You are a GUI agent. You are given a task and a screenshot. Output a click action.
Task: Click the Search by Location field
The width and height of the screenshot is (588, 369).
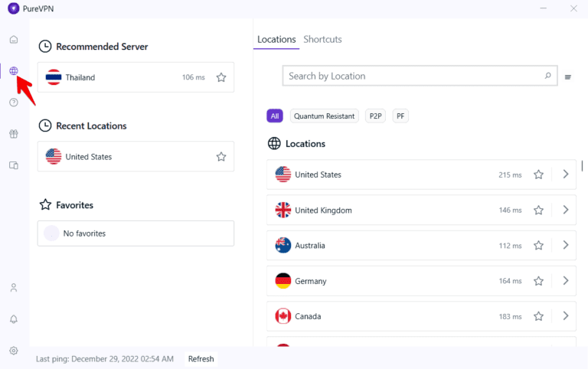[x=413, y=76]
